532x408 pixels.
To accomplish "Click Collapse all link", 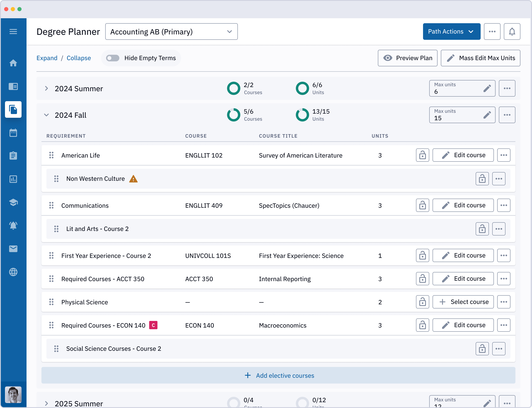I will (79, 58).
